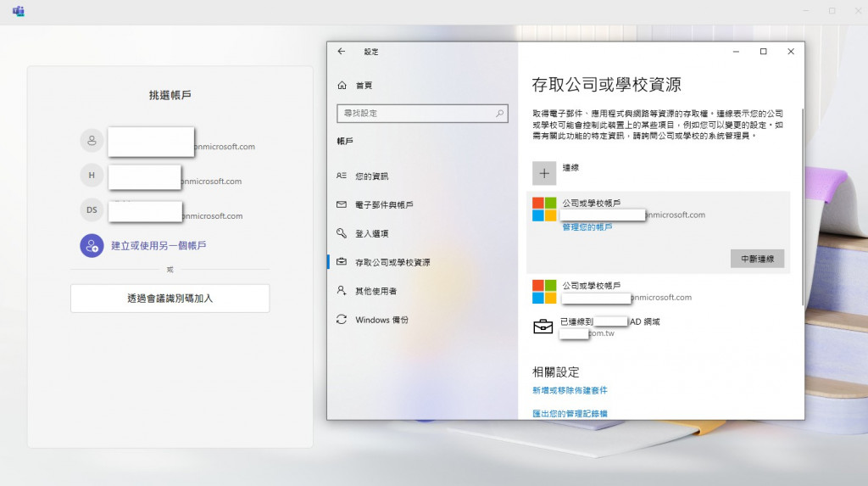Click the briefcase icon in Settings sidebar
868x486 pixels.
(342, 261)
